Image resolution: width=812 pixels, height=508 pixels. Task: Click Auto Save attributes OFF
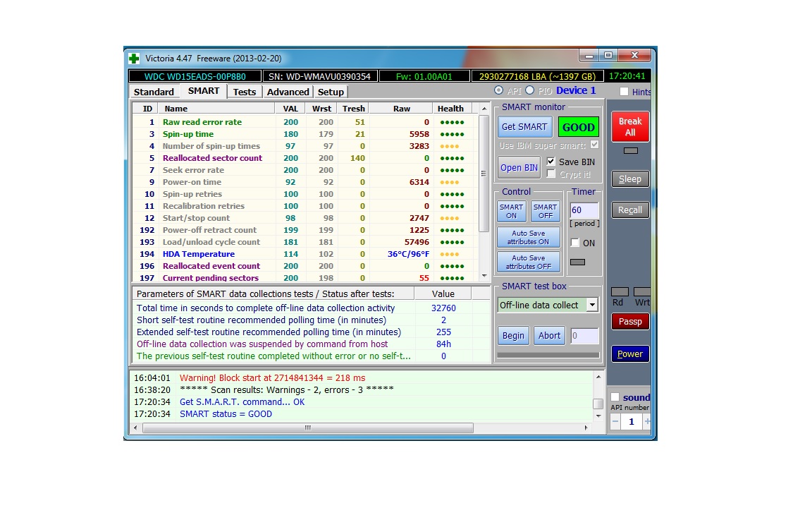(528, 262)
